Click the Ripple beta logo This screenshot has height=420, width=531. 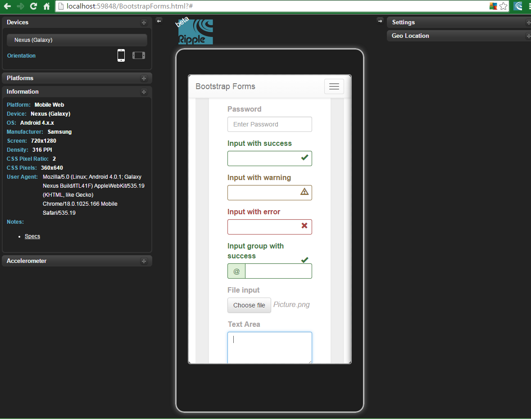pyautogui.click(x=195, y=31)
